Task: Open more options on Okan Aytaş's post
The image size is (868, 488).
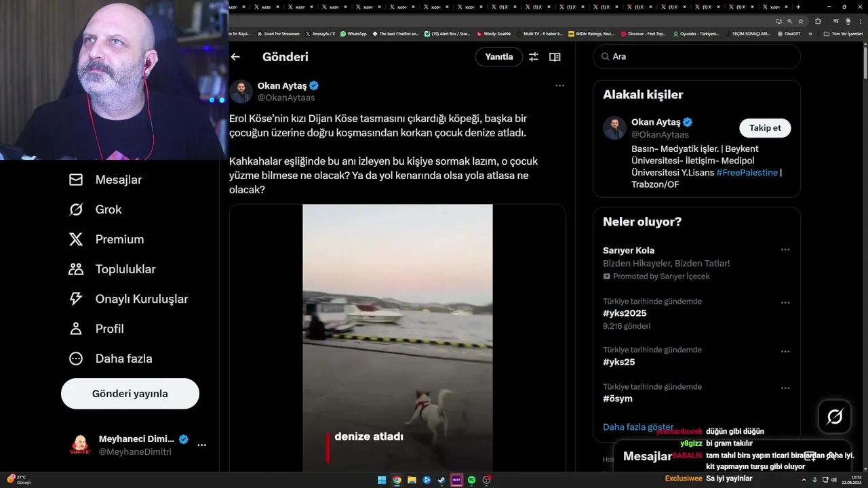Action: [559, 85]
